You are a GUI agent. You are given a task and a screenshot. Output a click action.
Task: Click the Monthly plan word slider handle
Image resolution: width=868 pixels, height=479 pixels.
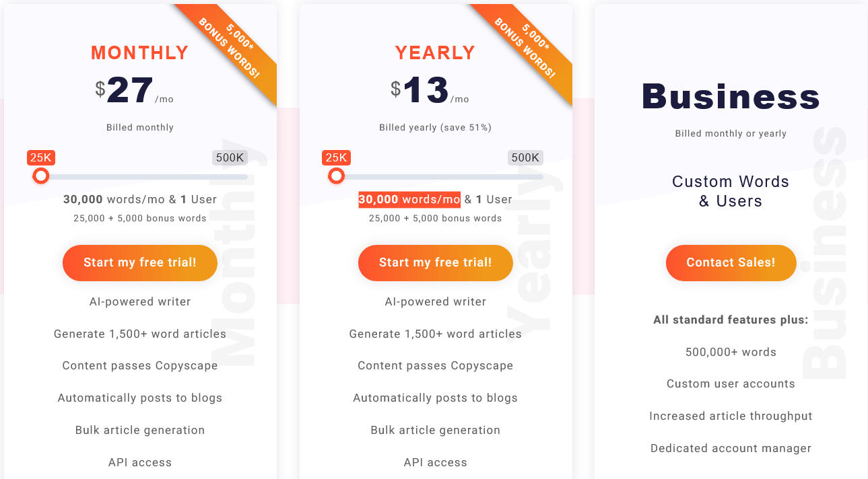[x=41, y=176]
